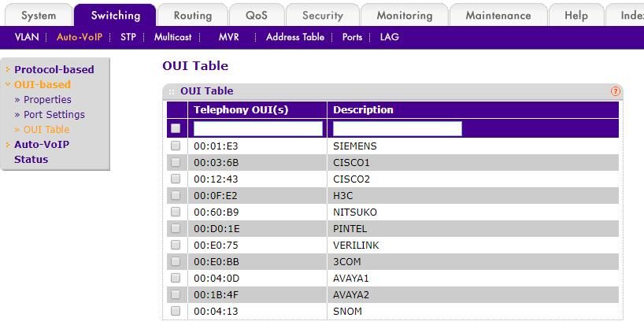Screen dimensions: 644x325
Task: Check the SNOM OUI row
Action: click(x=176, y=311)
